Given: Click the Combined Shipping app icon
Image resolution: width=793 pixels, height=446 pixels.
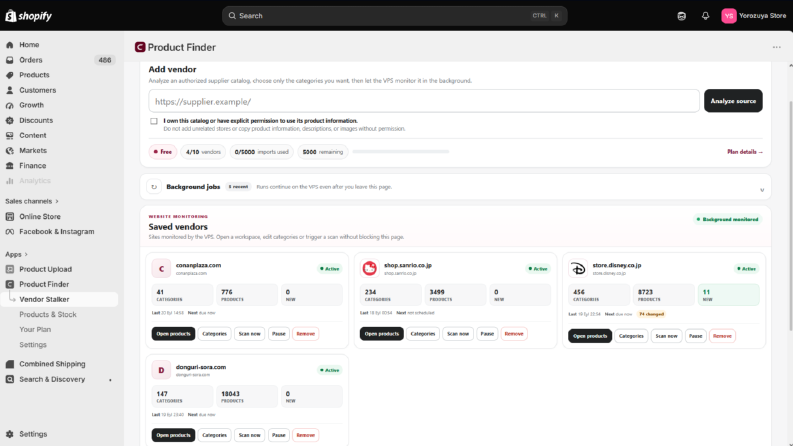Looking at the screenshot, I should (x=10, y=364).
